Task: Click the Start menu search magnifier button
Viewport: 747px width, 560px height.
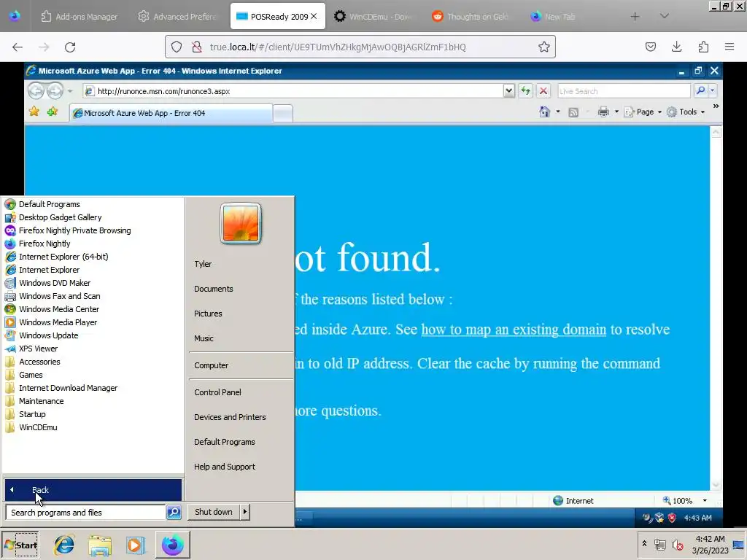Action: [174, 513]
